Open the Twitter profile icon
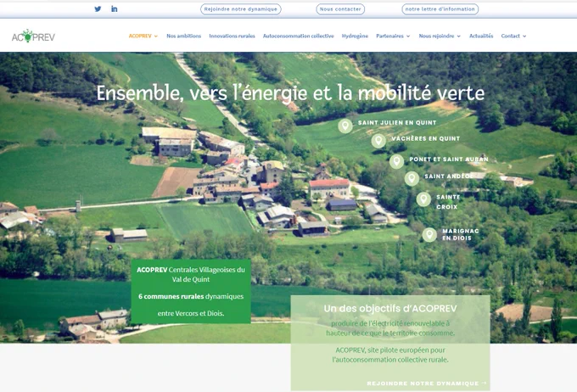 [98, 8]
